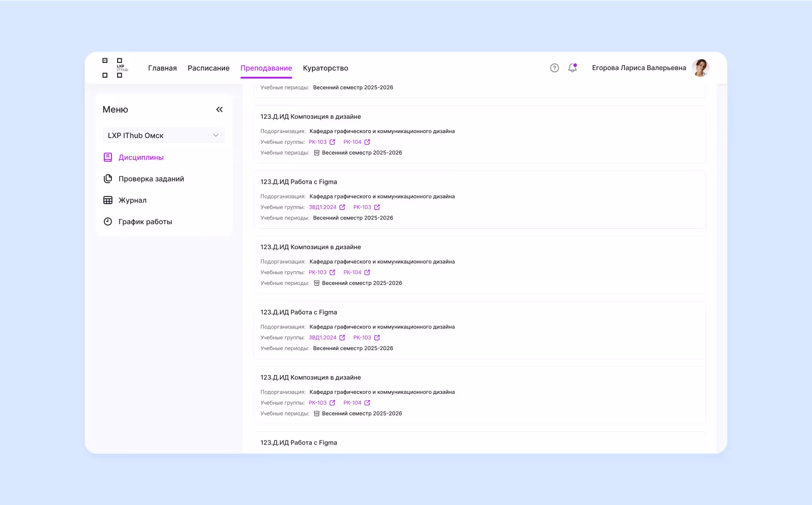Click calendar icon in first Композиция в дизайне card
Viewport: 812px width, 505px height.
point(317,153)
